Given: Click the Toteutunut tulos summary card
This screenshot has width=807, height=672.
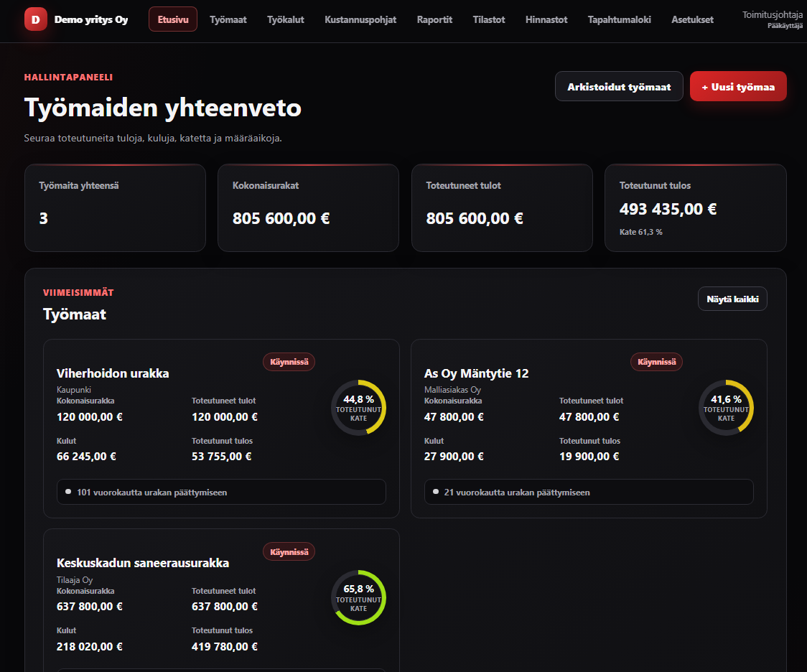Looking at the screenshot, I should pyautogui.click(x=695, y=208).
